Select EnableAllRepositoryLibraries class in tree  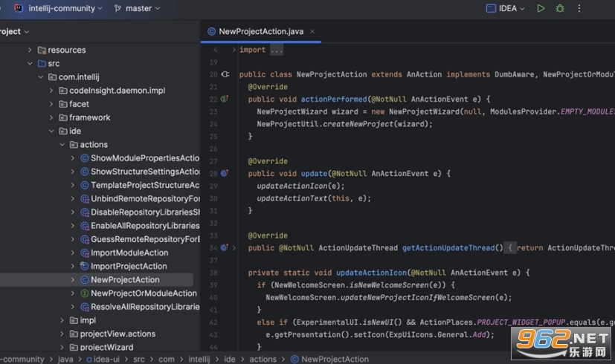point(145,226)
